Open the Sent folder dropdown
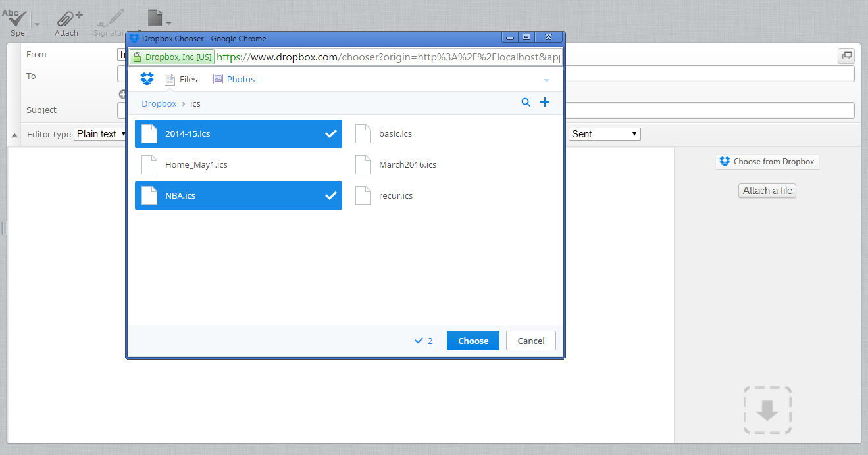 [605, 134]
